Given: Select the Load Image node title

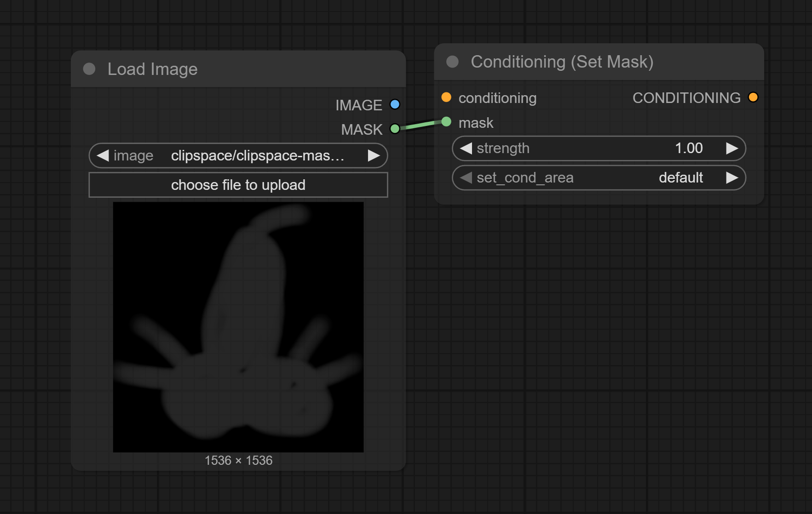Looking at the screenshot, I should pyautogui.click(x=153, y=69).
